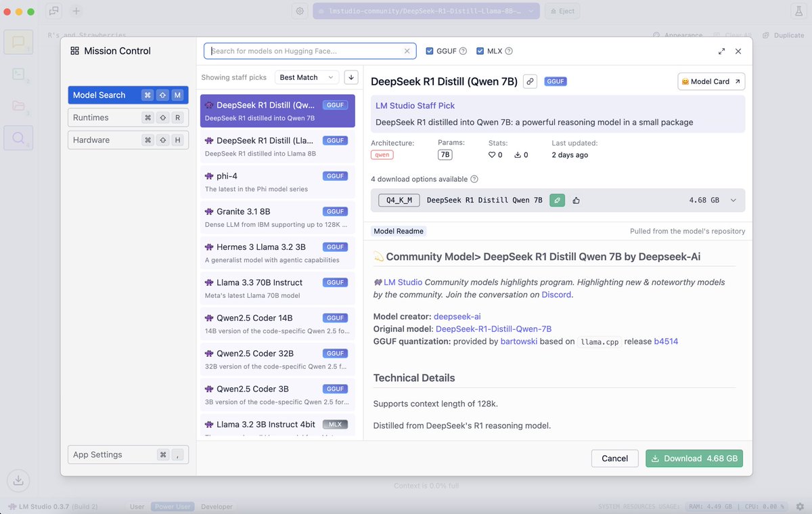
Task: Expand the Q4_K_M download options chevron
Action: tap(733, 200)
